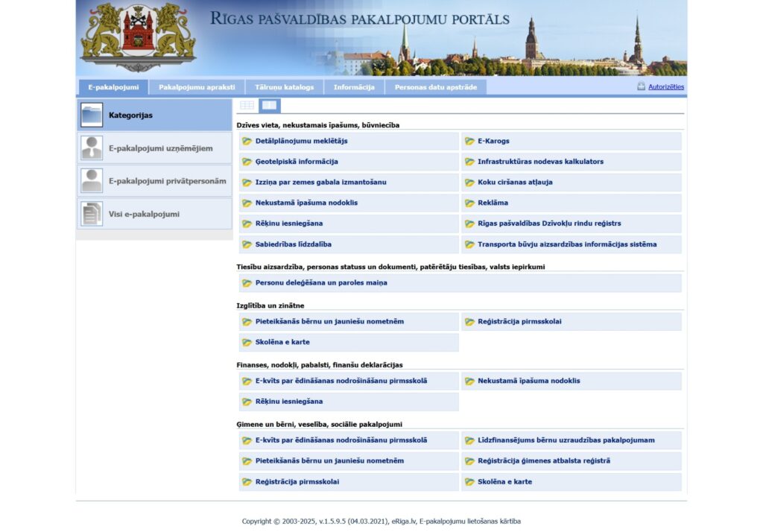Click the folder icon next to Ģeotelpiskā informācija
Screen dimensions: 763x532
click(x=247, y=162)
